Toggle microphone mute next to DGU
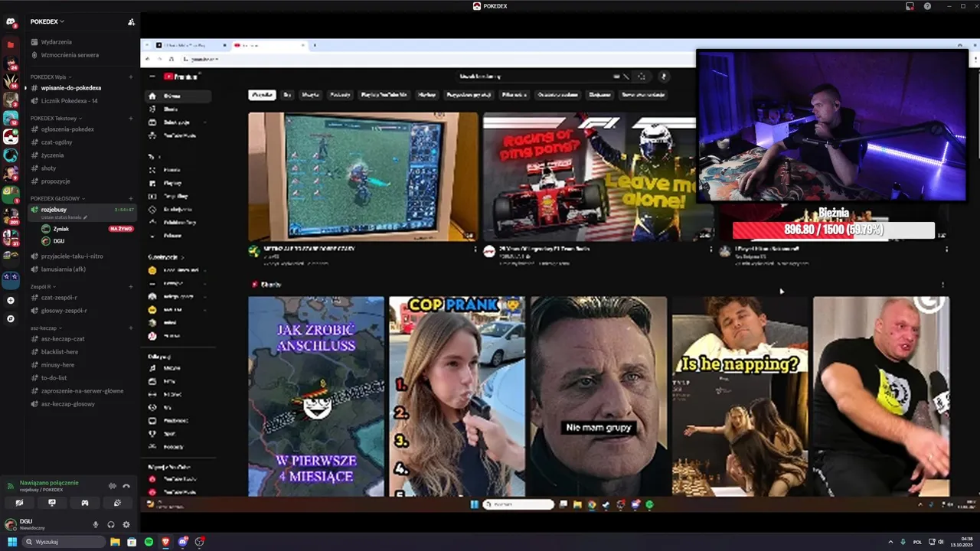Viewport: 980px width, 551px height. pyautogui.click(x=96, y=524)
